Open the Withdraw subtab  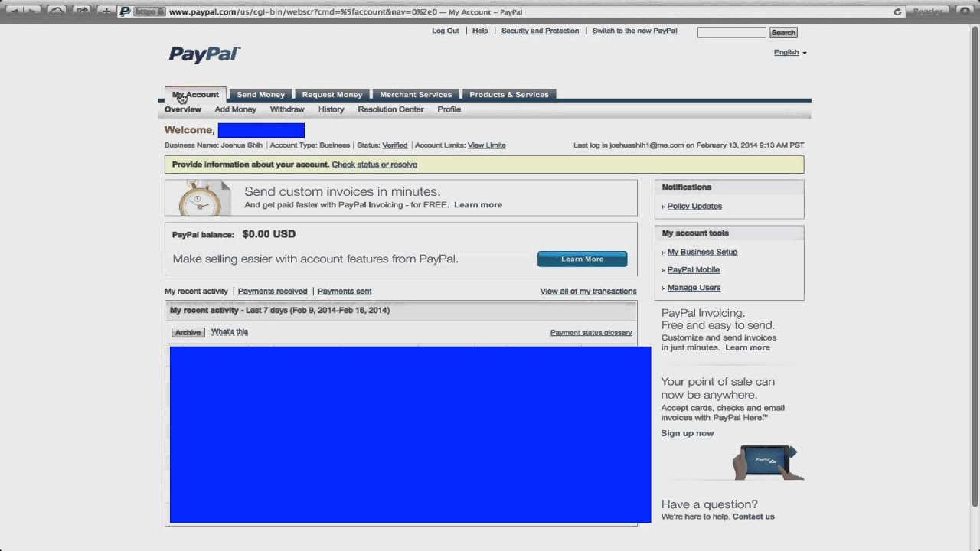click(287, 109)
